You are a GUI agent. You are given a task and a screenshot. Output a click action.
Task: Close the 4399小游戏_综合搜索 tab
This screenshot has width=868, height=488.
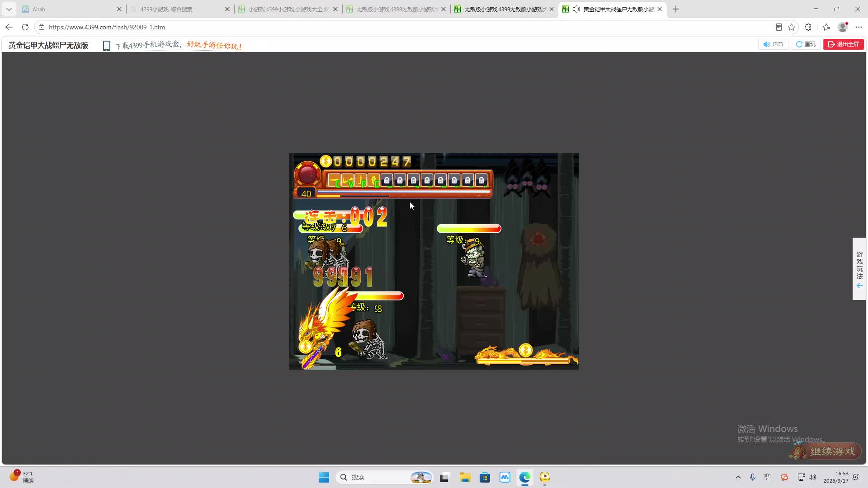[227, 9]
